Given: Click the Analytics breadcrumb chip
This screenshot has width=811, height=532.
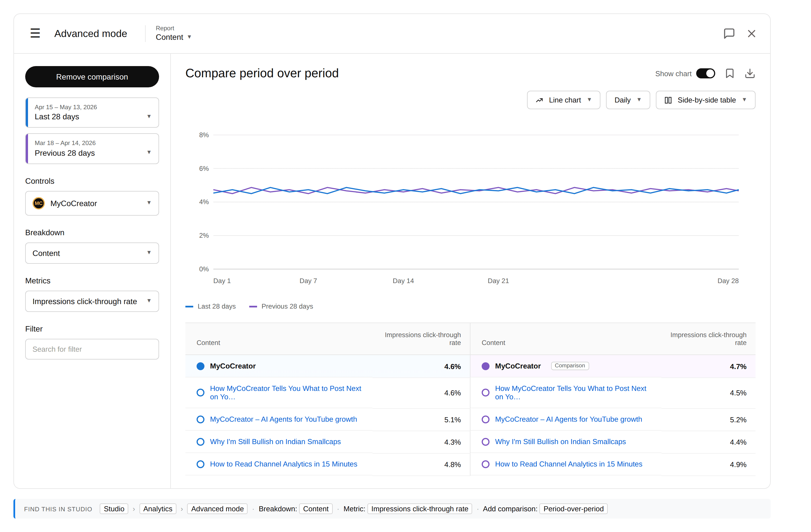Looking at the screenshot, I should [x=158, y=509].
